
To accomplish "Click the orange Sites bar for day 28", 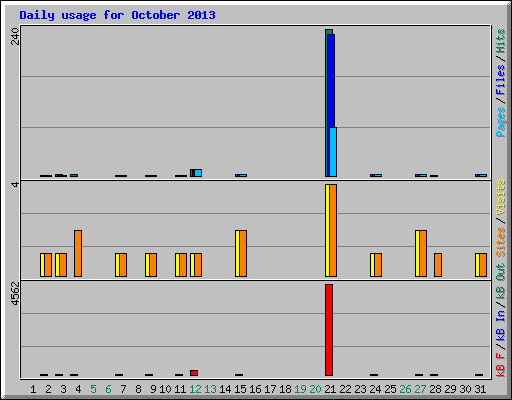I will 438,265.
